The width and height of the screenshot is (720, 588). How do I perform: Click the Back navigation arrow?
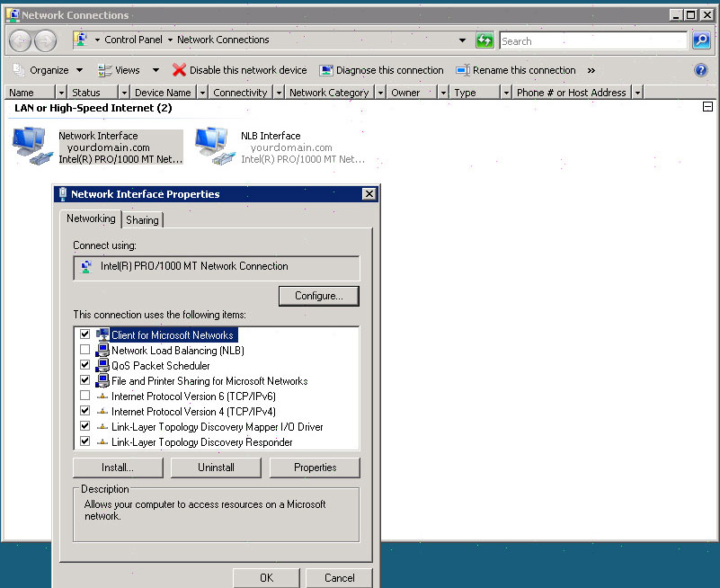pos(20,40)
